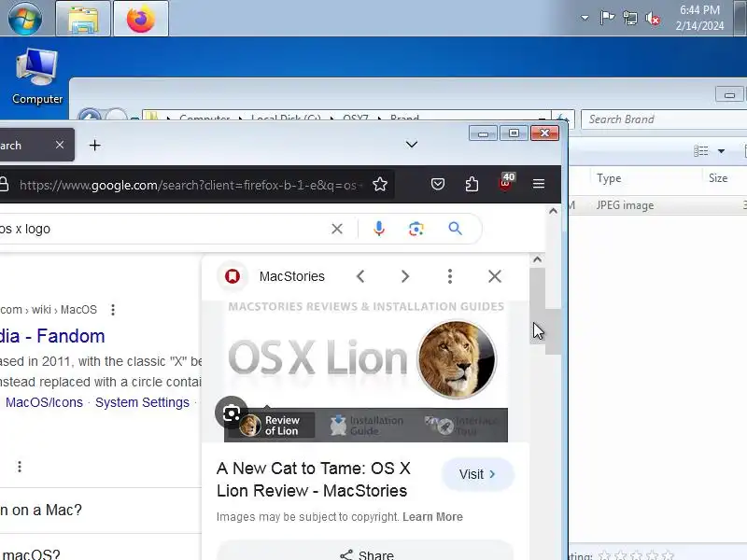The height and width of the screenshot is (560, 747).
Task: Close the current Firefox tab
Action: pos(60,145)
